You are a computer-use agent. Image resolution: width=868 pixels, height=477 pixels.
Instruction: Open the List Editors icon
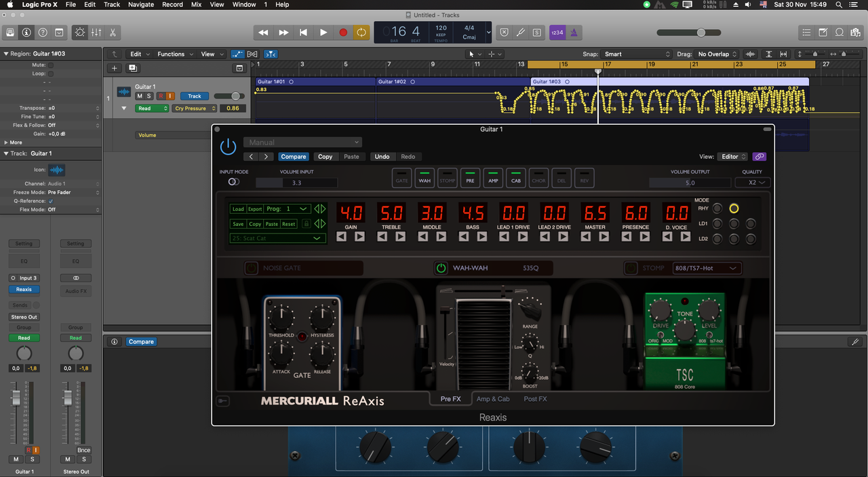(x=806, y=32)
